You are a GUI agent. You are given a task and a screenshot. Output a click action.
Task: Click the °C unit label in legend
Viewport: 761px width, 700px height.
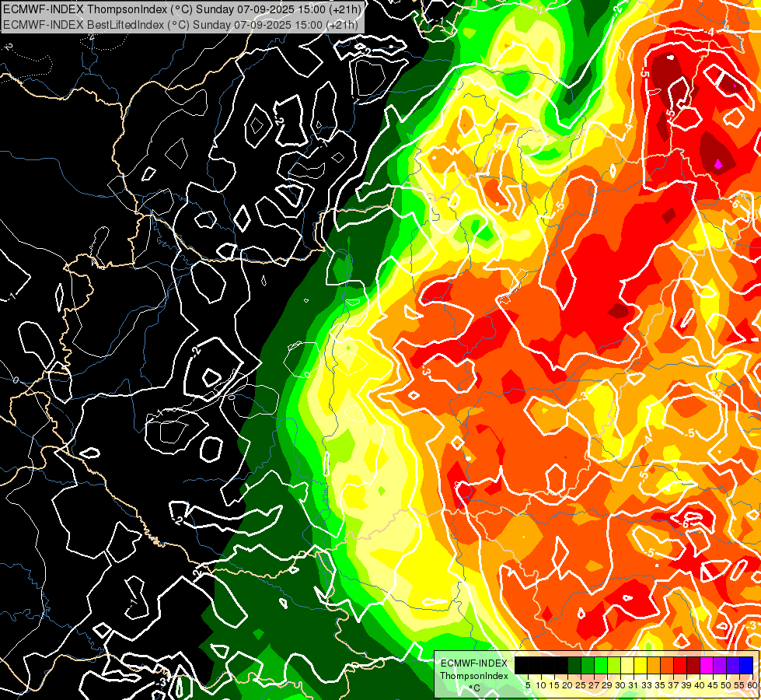point(474,688)
